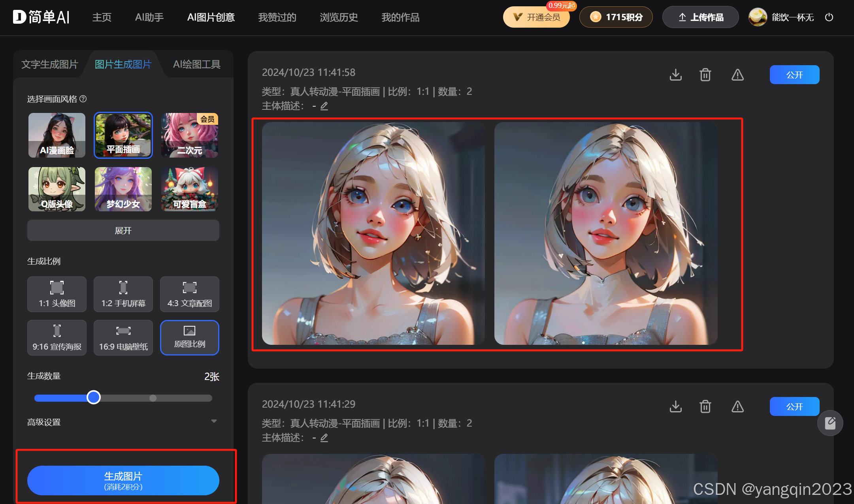854x504 pixels.
Task: Download the 11:41:58 generated images
Action: point(676,75)
